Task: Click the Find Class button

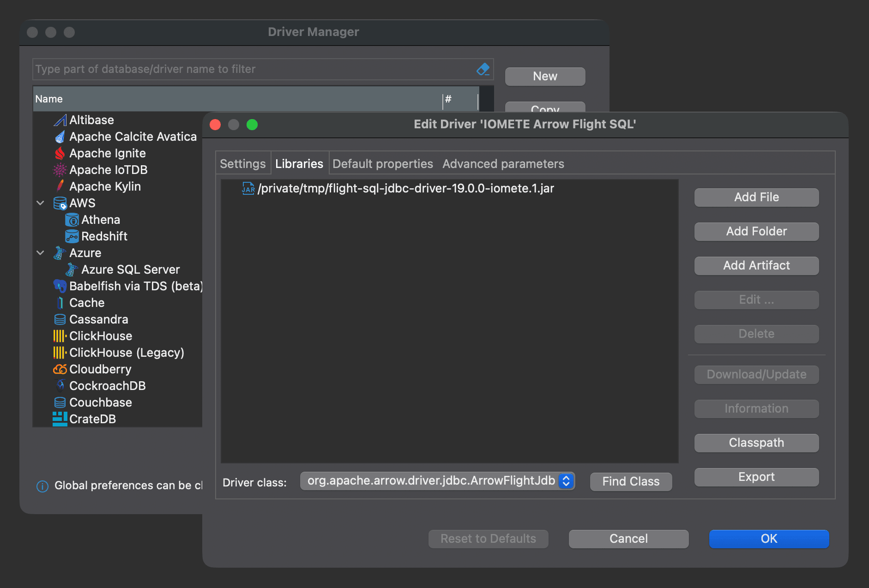Action: click(631, 481)
